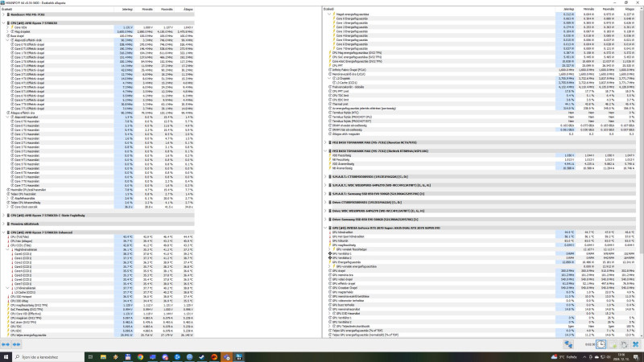Click the fan icon of GPU ventilátor 2

point(330,257)
